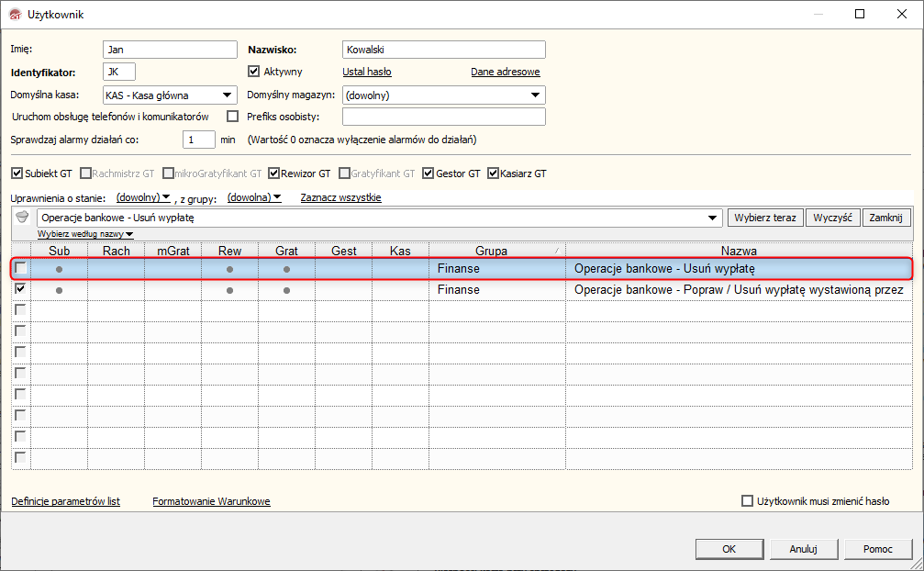Click the Wybierz teraz button

point(765,218)
